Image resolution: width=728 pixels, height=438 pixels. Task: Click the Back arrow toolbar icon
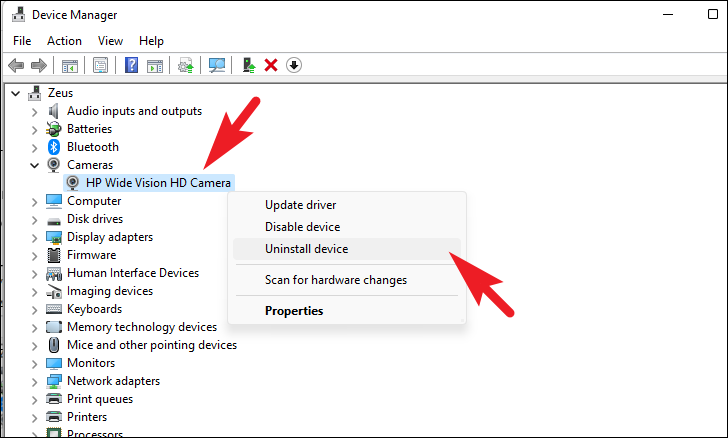coord(16,65)
